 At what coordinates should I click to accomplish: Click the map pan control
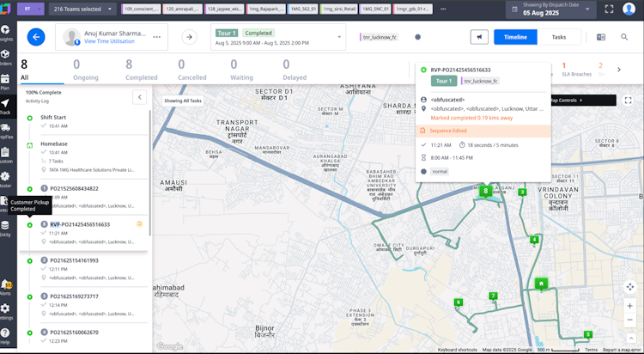[x=629, y=287]
